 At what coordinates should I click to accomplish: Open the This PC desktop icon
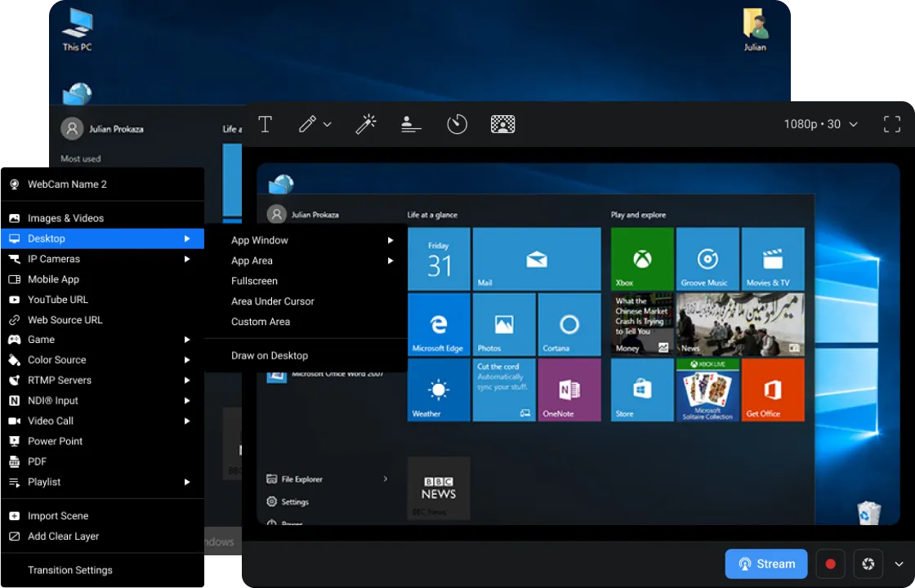78,29
